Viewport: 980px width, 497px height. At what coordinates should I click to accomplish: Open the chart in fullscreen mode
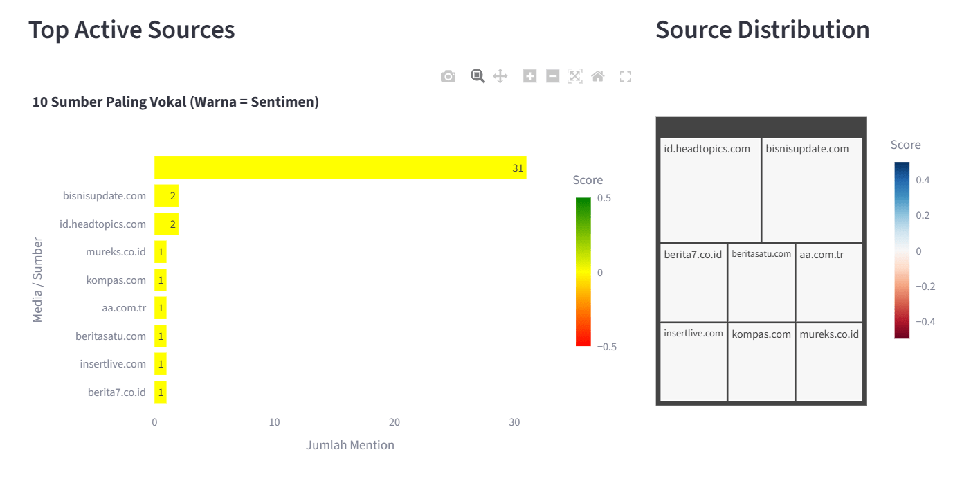click(x=626, y=76)
